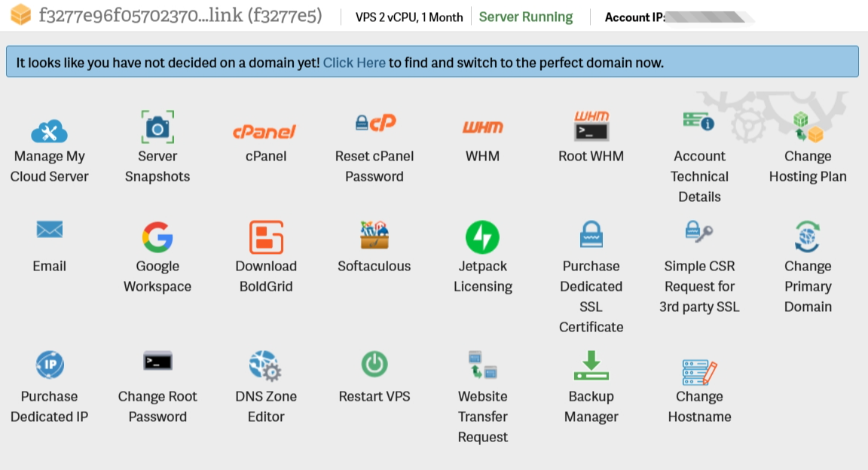Click the Google Workspace text label
Image resolution: width=868 pixels, height=470 pixels.
(x=157, y=276)
